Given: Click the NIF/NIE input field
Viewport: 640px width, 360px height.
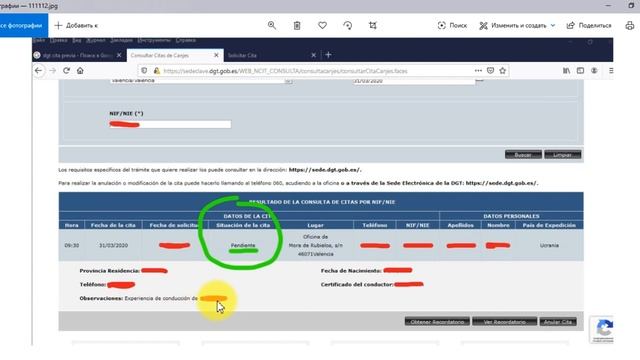Looking at the screenshot, I should pyautogui.click(x=170, y=124).
